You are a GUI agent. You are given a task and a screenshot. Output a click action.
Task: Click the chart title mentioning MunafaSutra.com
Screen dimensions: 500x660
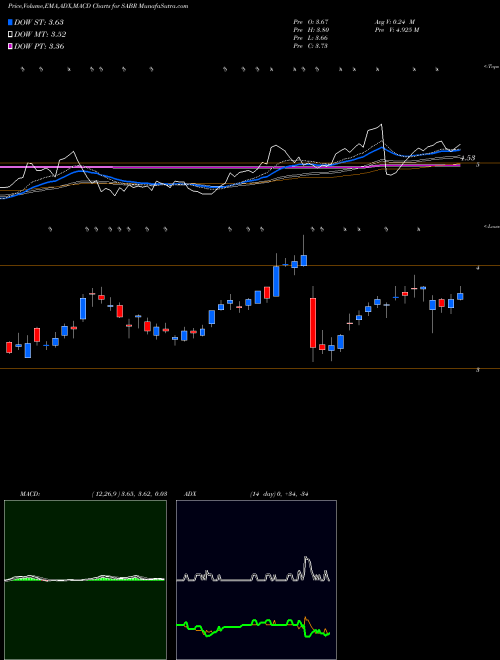click(98, 6)
